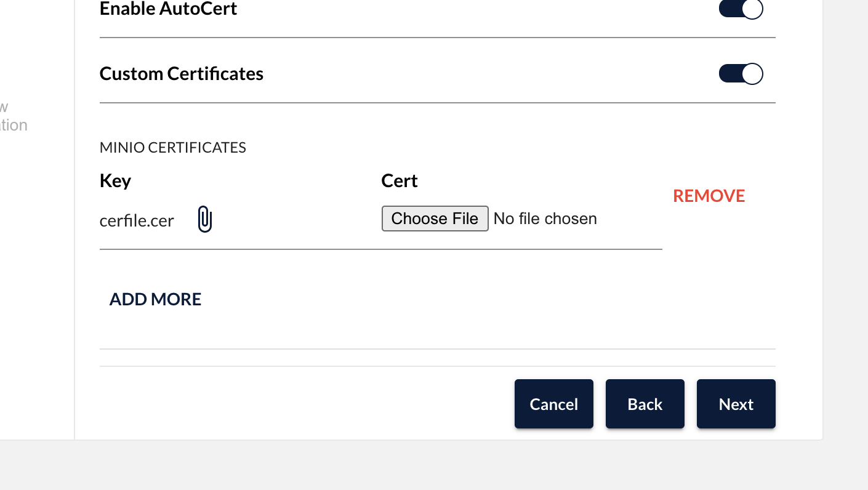Remove the MinIO certificate pair

click(709, 196)
